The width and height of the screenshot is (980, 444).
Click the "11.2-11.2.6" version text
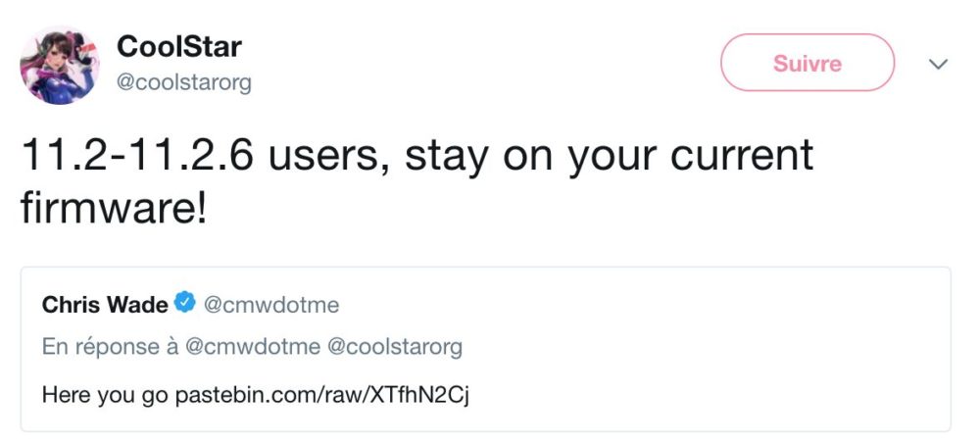point(136,157)
